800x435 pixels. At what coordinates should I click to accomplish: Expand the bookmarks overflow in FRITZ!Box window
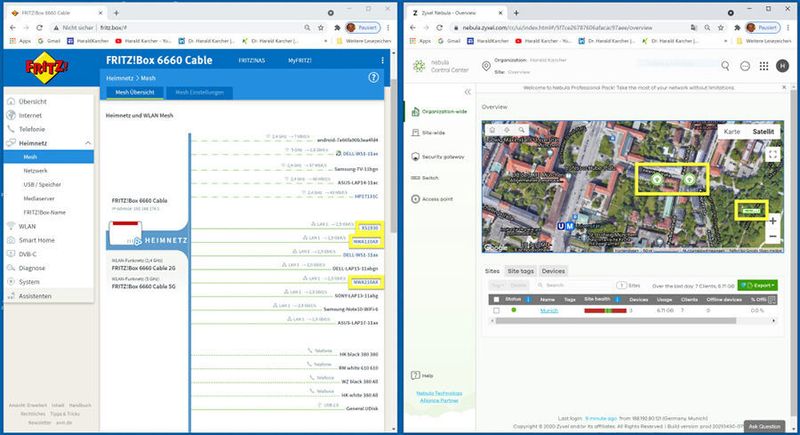326,41
